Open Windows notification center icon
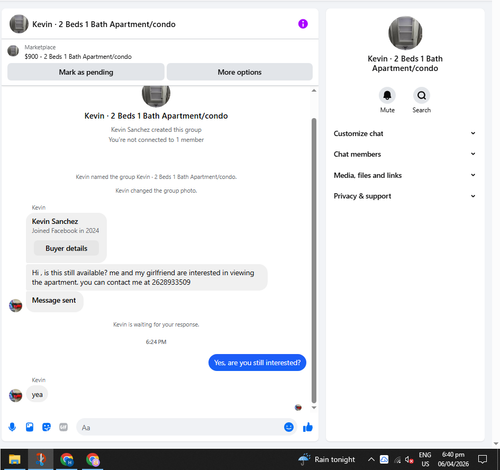 [x=482, y=459]
